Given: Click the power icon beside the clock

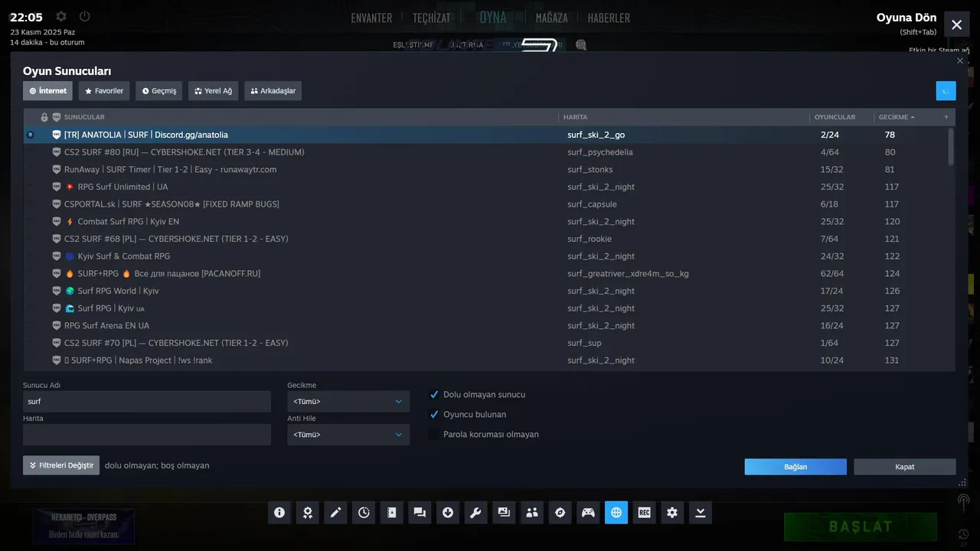Looking at the screenshot, I should (x=85, y=16).
